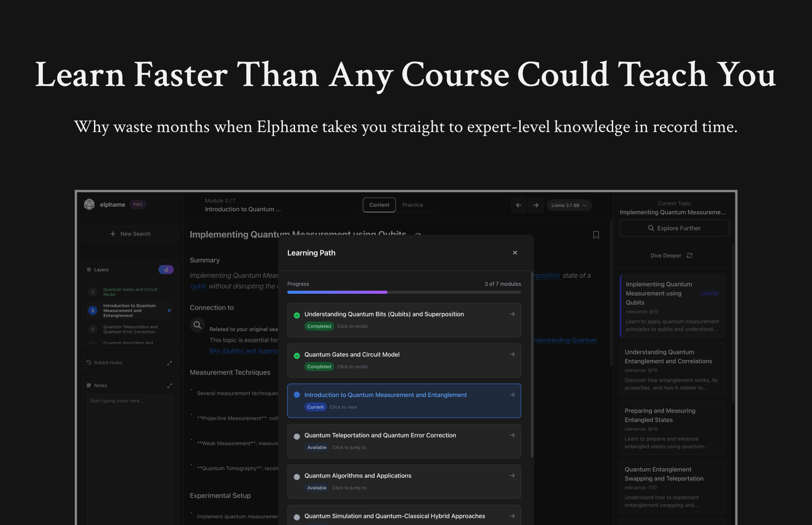The width and height of the screenshot is (812, 525).
Task: Click green checkmark on Quantum Gates and Circuit Model
Action: (297, 356)
